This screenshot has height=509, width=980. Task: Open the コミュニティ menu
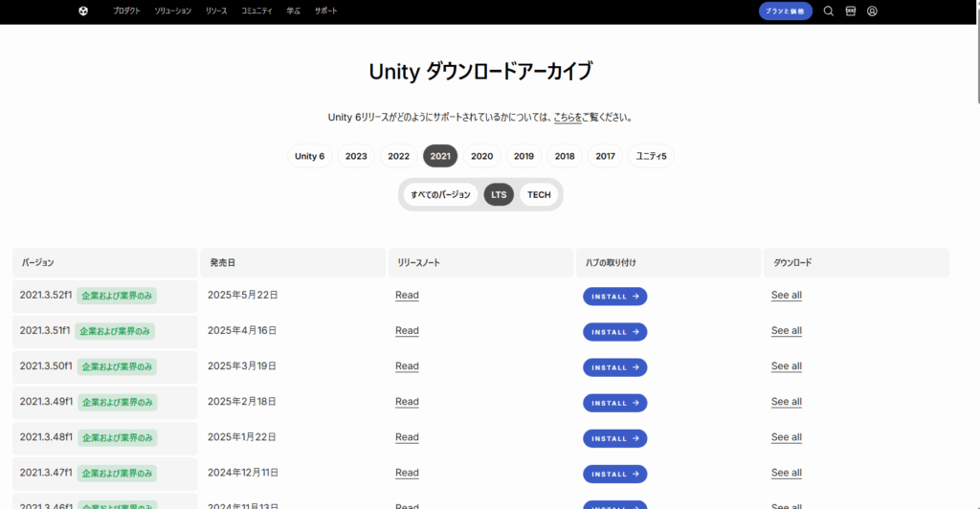coord(256,11)
